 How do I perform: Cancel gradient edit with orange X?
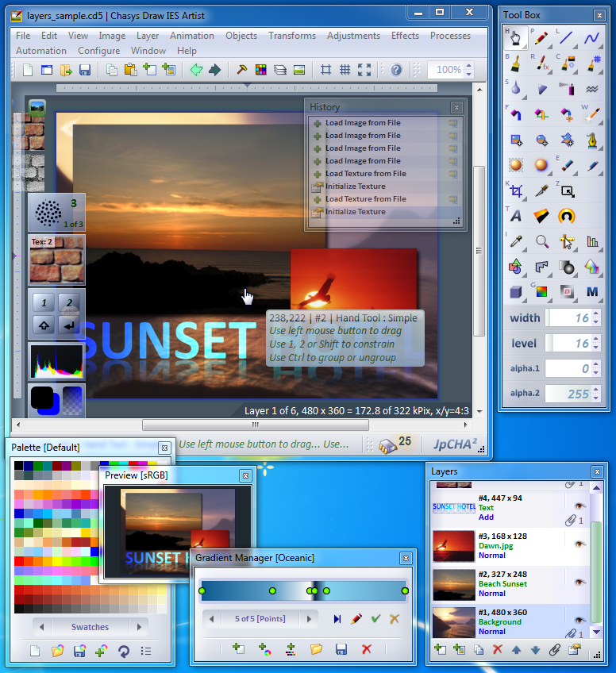click(x=394, y=619)
